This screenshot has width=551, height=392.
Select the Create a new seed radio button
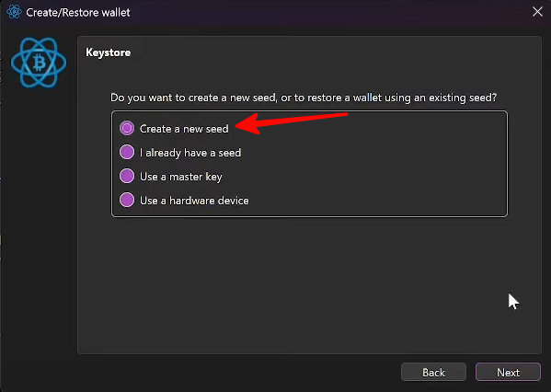(127, 128)
